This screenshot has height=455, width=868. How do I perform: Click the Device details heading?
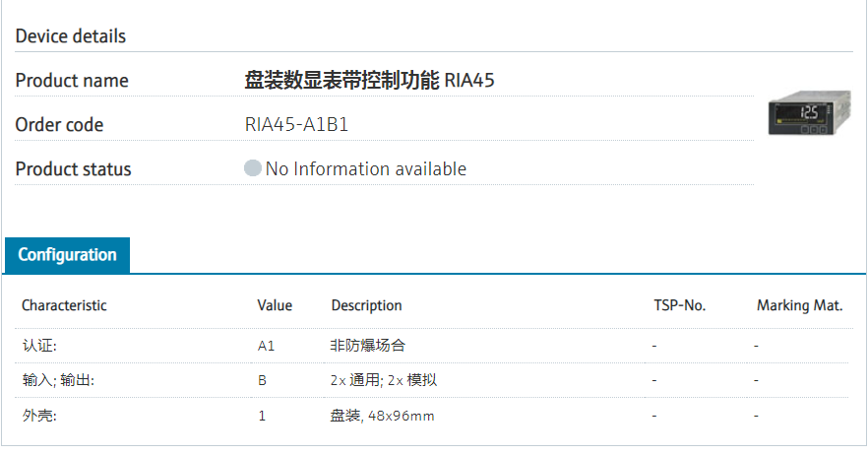71,36
